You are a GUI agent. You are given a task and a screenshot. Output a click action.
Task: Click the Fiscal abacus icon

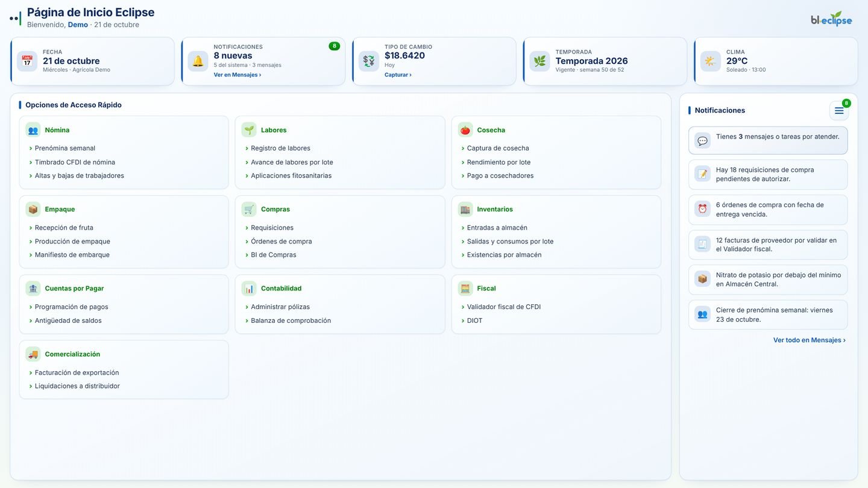pos(465,289)
